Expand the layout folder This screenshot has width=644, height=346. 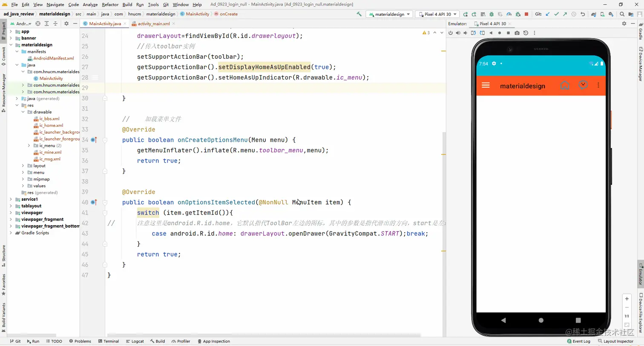pyautogui.click(x=23, y=166)
